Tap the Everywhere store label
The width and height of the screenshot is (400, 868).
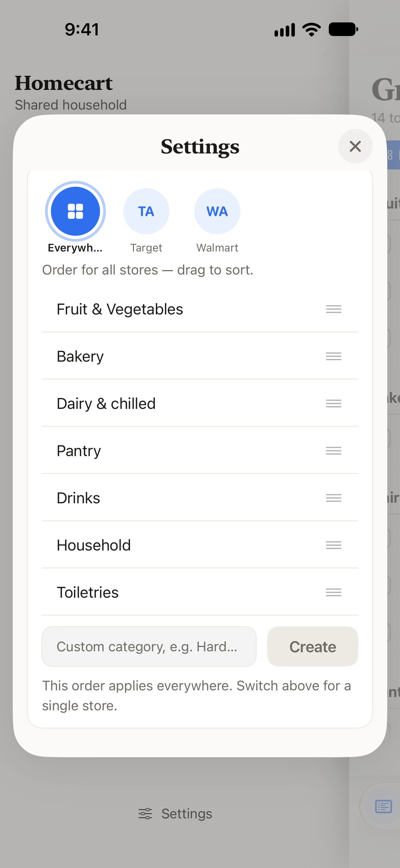point(75,248)
